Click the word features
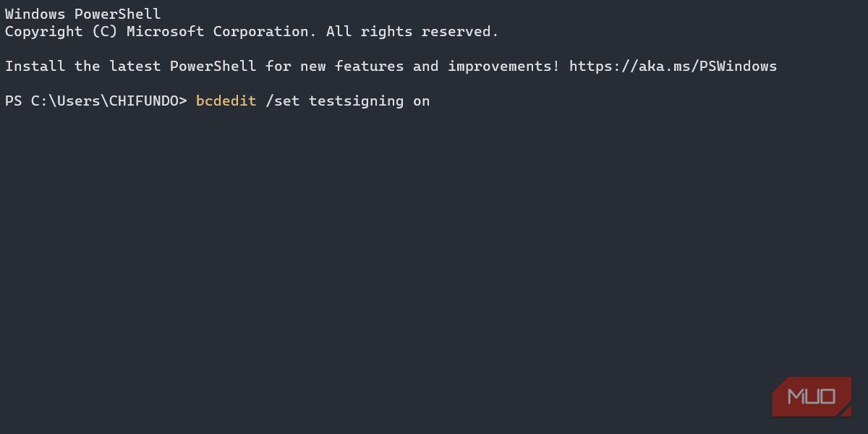The height and width of the screenshot is (434, 868). point(369,67)
